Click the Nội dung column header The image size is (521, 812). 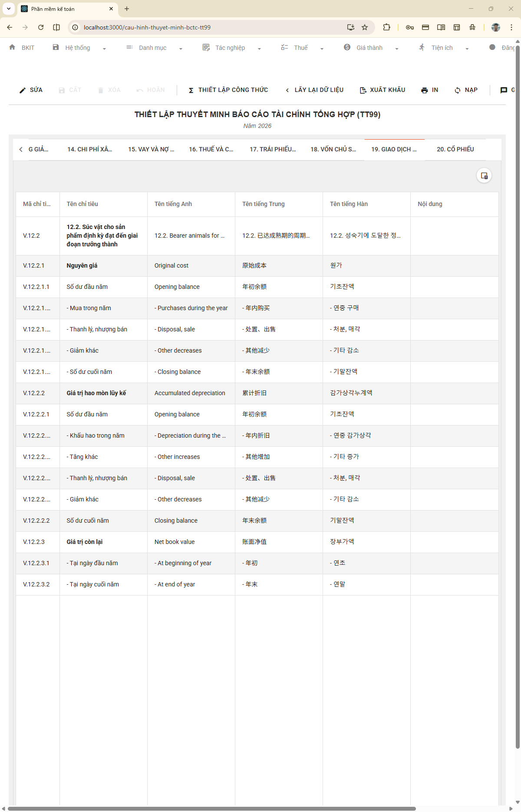[x=454, y=204]
